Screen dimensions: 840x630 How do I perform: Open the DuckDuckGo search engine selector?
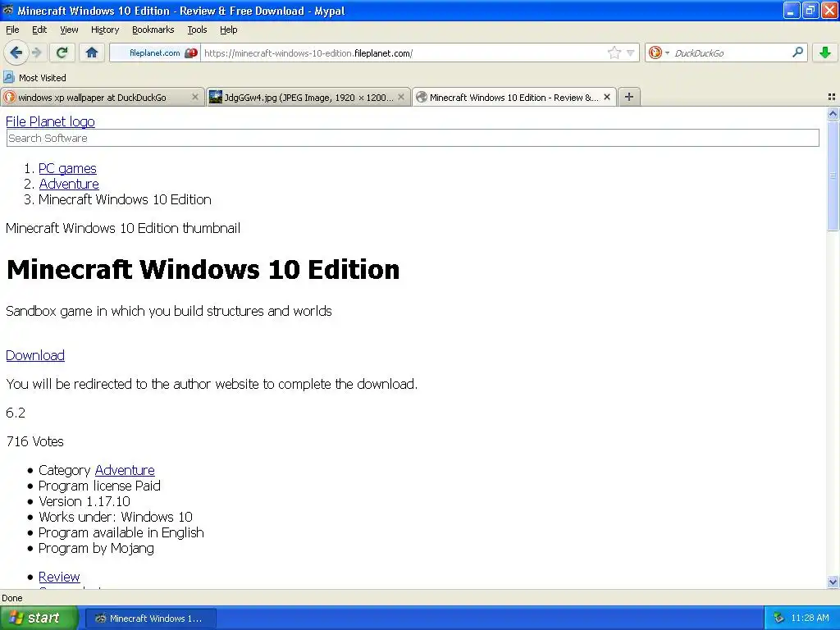click(659, 52)
